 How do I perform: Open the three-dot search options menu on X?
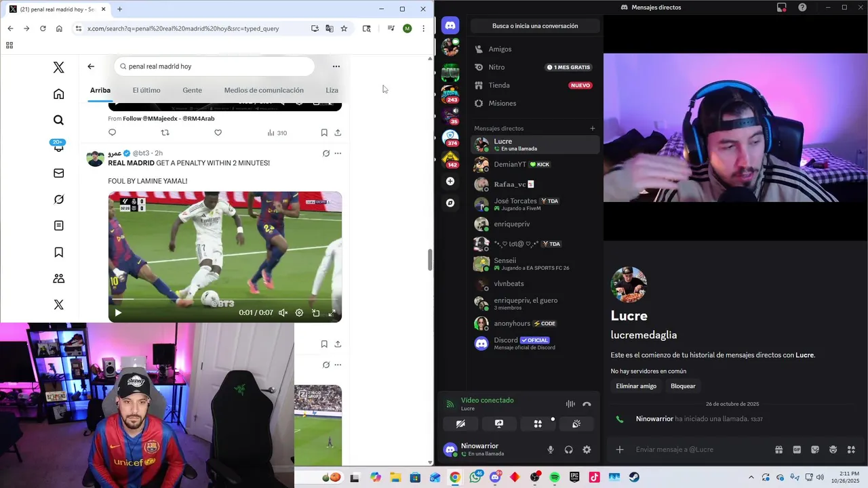[336, 66]
